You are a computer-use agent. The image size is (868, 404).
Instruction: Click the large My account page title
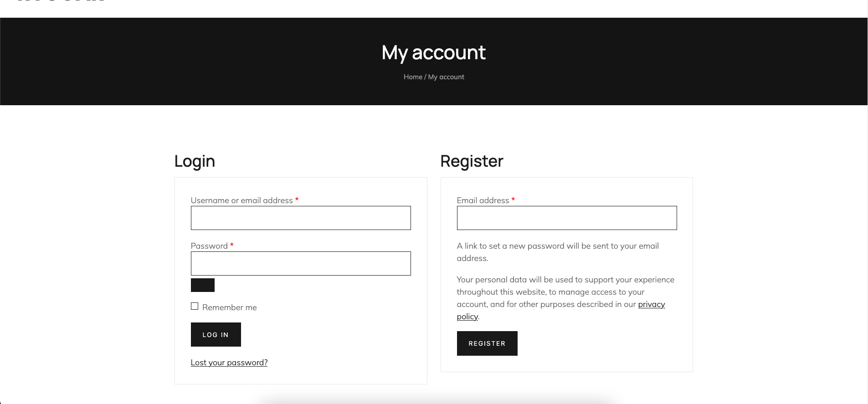(x=433, y=52)
